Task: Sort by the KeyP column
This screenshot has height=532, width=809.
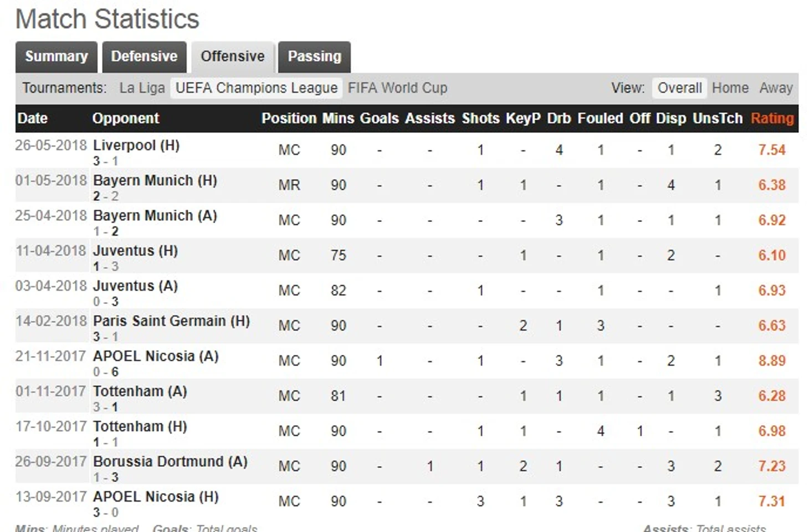Action: (523, 118)
